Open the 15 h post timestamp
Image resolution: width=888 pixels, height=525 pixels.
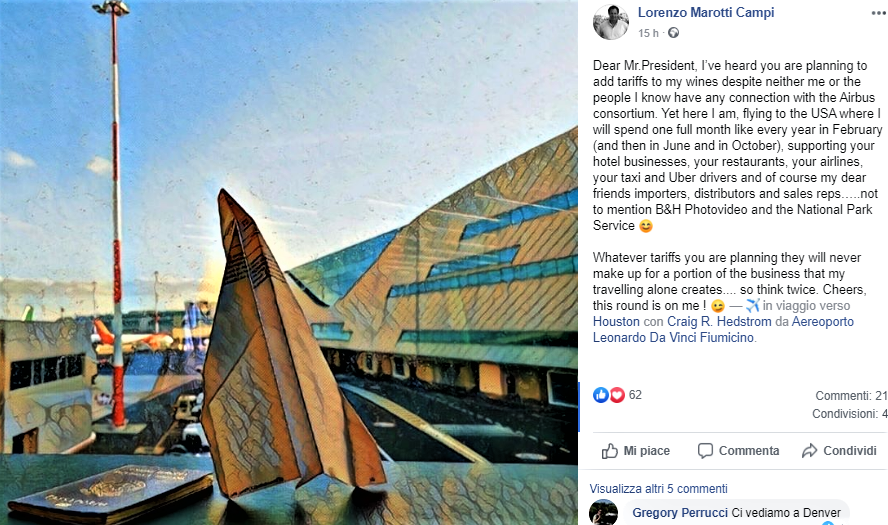[x=648, y=33]
